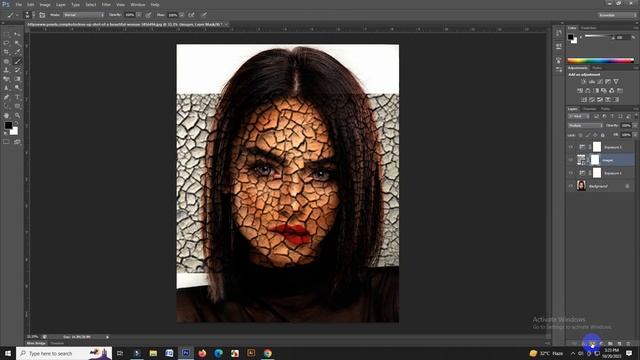Add a Curves adjustment

[600, 82]
